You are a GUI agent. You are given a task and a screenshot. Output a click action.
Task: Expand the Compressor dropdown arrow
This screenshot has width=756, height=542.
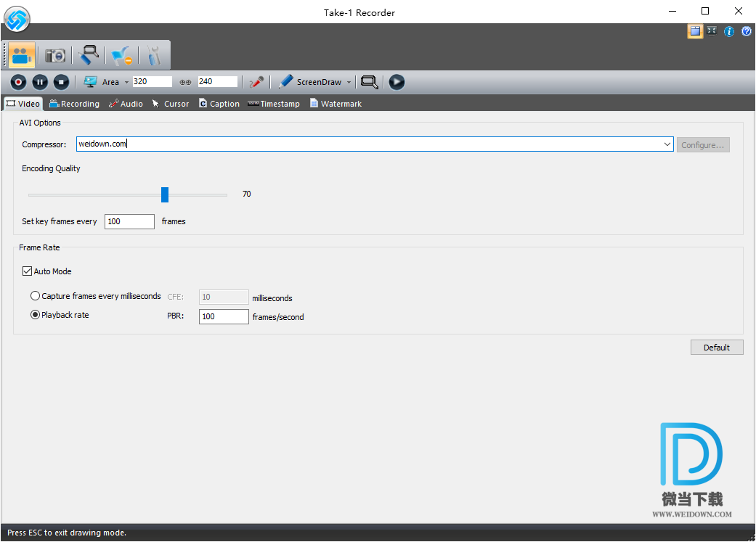tap(667, 144)
